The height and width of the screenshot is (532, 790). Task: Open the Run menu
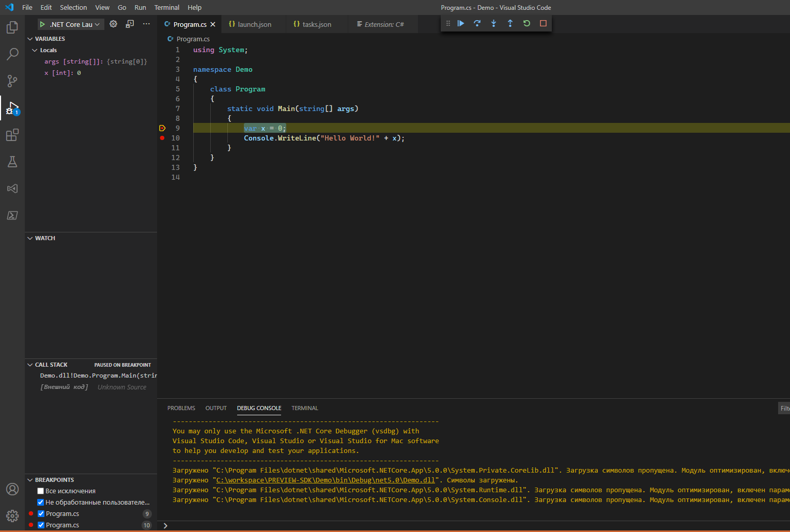click(140, 7)
